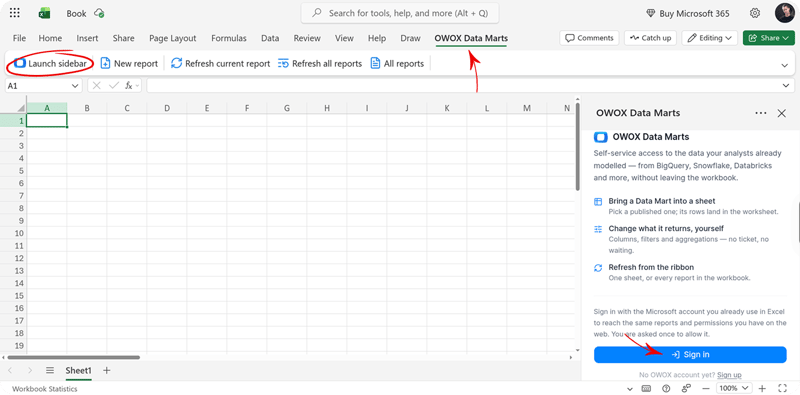Click the Sign in button

pyautogui.click(x=690, y=355)
